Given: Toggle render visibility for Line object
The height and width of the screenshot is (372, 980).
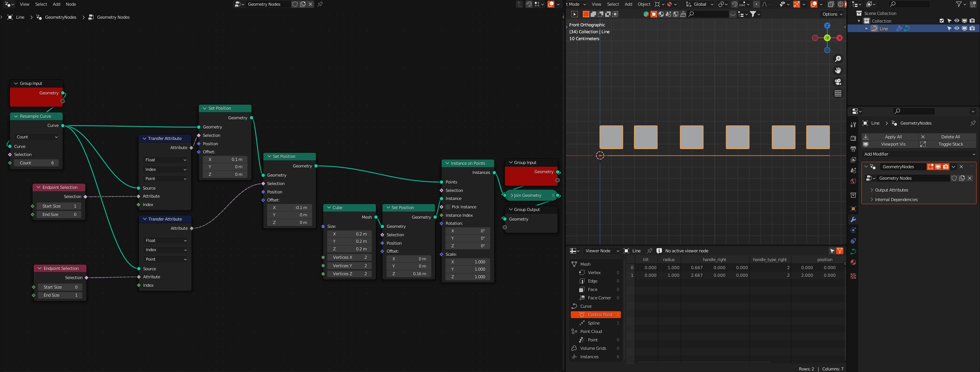Looking at the screenshot, I should [x=972, y=28].
